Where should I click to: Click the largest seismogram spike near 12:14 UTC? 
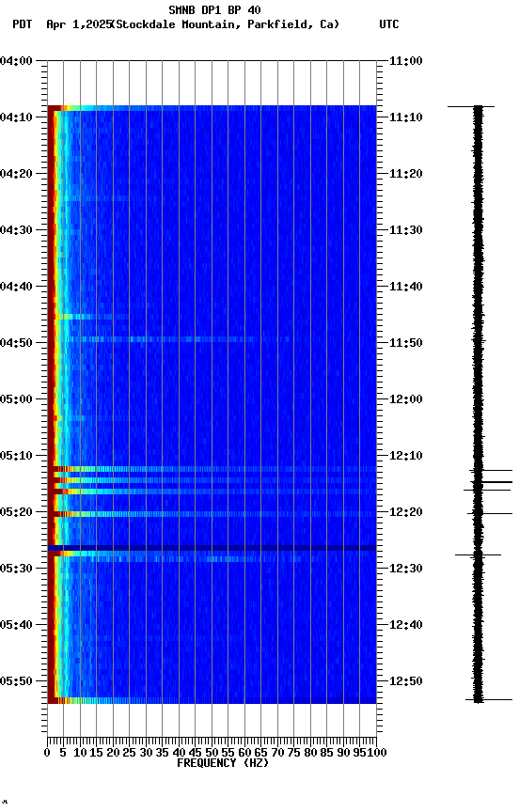(492, 482)
